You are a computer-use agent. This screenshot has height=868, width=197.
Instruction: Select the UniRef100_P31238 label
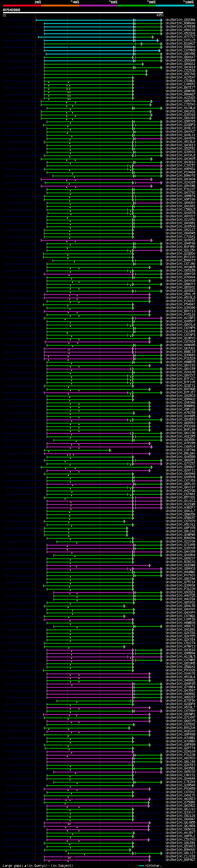180,754
